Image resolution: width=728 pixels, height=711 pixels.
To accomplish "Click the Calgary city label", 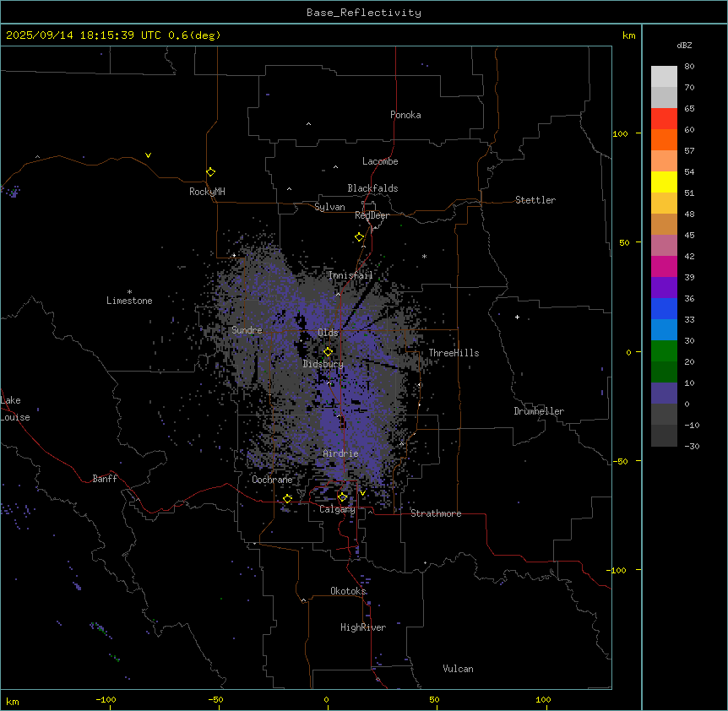I will coord(337,509).
